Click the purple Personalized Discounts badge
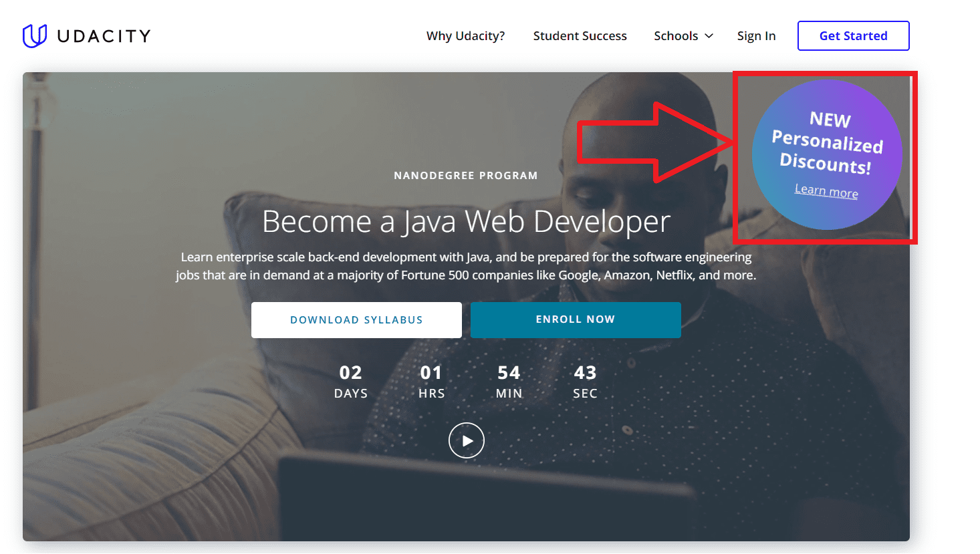This screenshot has height=554, width=980. (826, 154)
